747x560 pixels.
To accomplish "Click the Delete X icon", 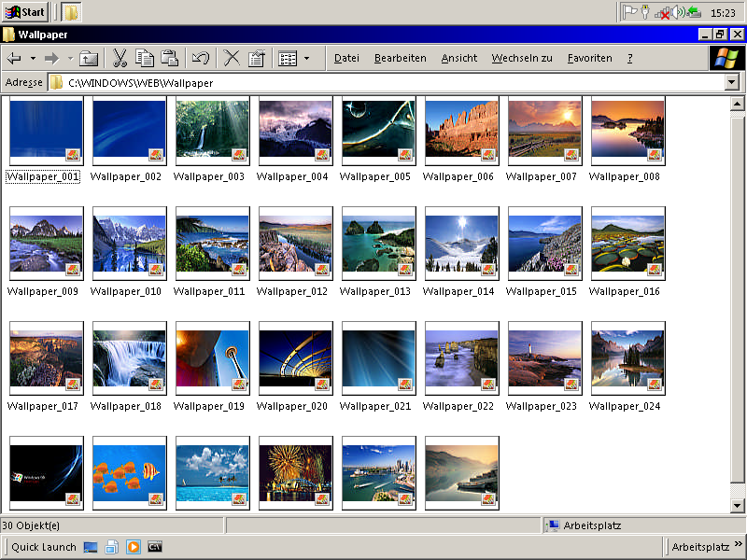I will tap(232, 58).
